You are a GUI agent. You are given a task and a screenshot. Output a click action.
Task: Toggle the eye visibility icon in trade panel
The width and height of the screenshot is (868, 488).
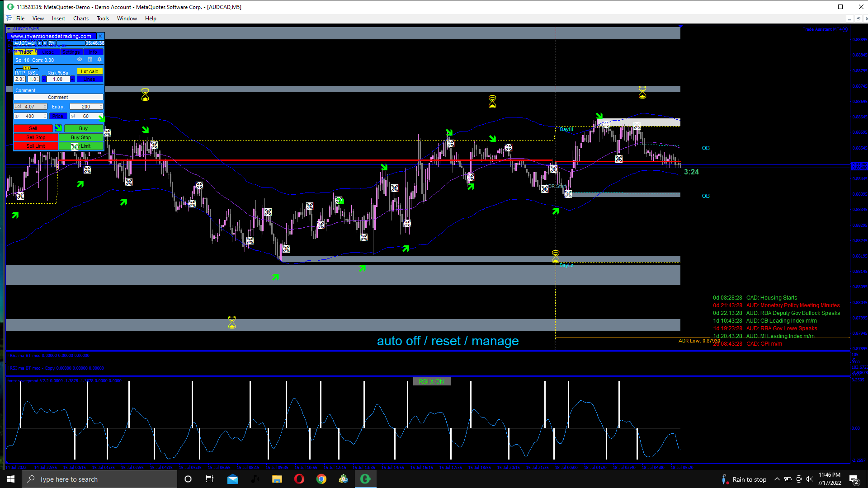(x=80, y=59)
